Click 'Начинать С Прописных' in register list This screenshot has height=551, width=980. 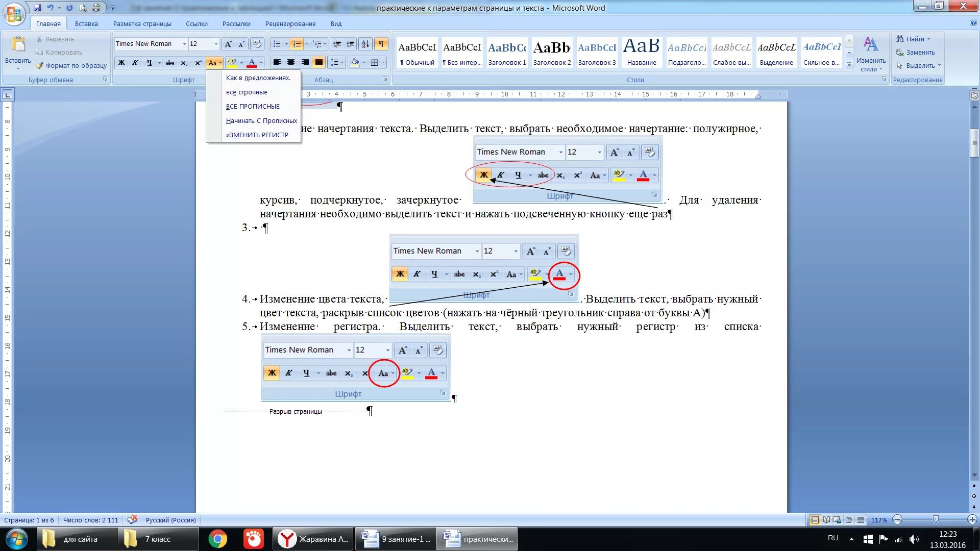coord(261,120)
